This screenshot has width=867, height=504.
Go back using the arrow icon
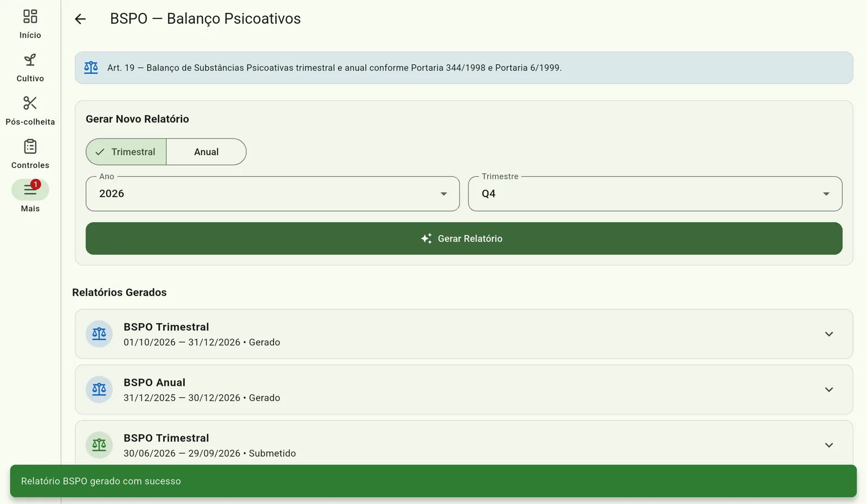[80, 19]
